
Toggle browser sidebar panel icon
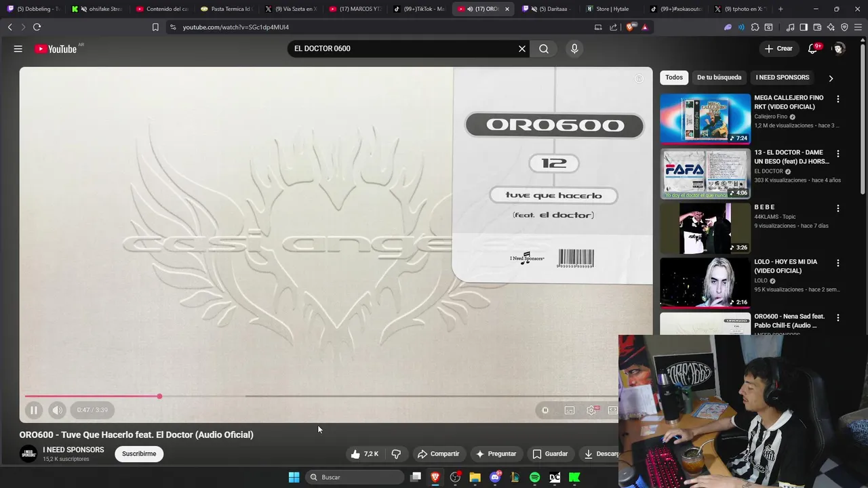pyautogui.click(x=804, y=27)
